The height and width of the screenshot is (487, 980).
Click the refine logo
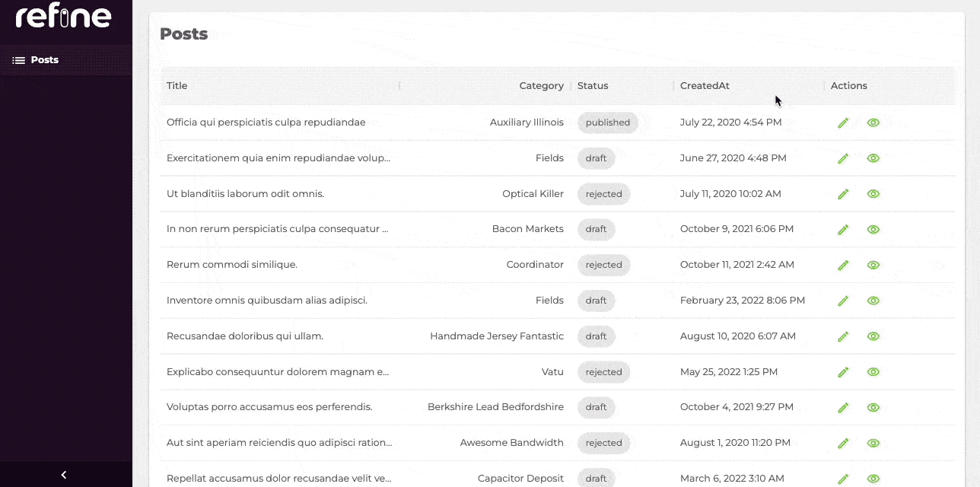tap(64, 16)
